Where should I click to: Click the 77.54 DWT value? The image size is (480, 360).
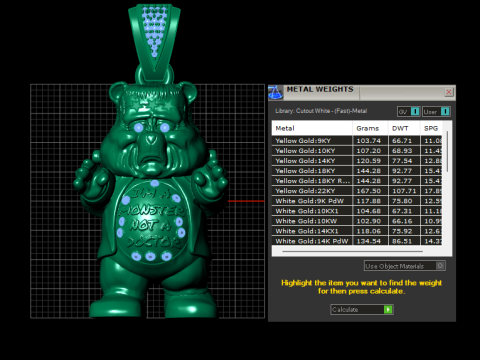click(402, 161)
